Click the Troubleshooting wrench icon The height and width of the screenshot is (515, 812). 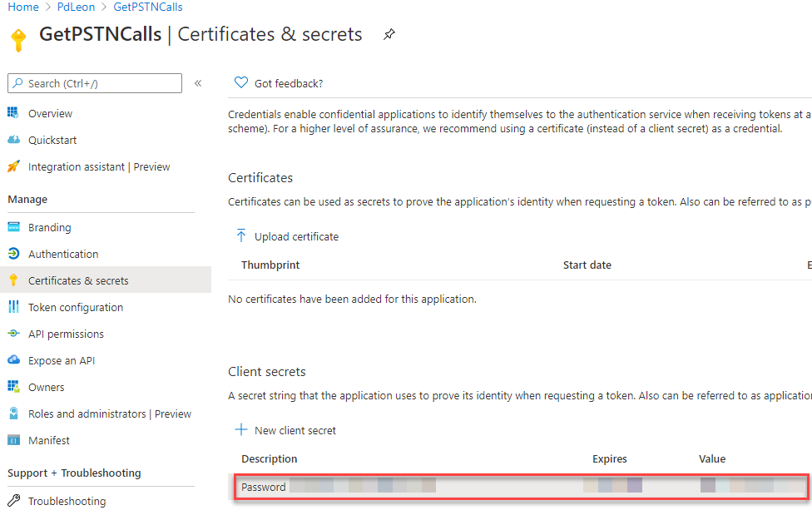click(15, 500)
